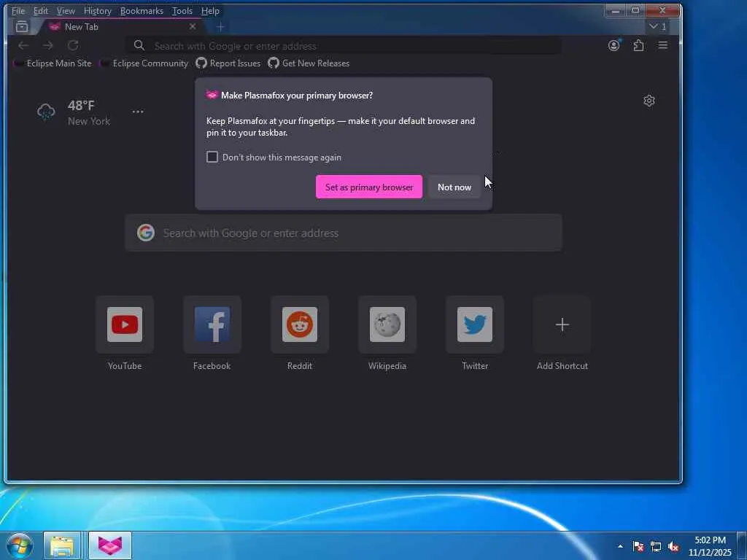
Task: Click the New York weather location
Action: (x=88, y=122)
